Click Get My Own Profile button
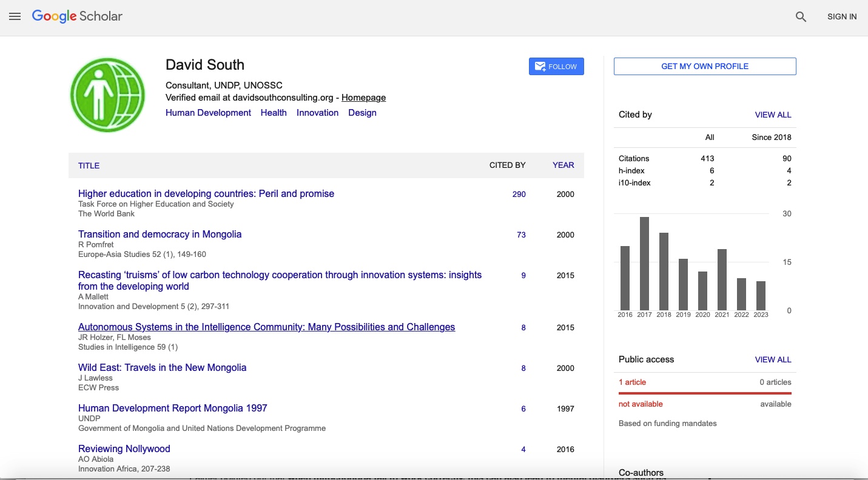 coord(704,66)
